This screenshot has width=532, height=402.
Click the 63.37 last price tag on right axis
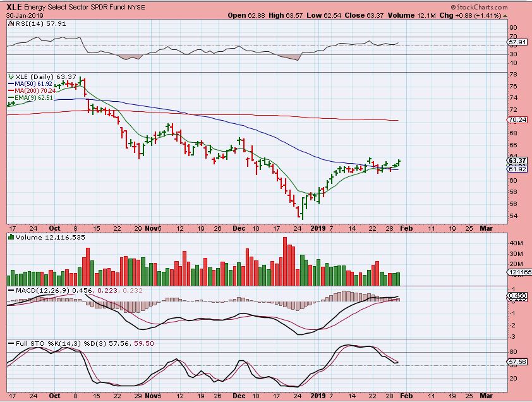coord(517,161)
